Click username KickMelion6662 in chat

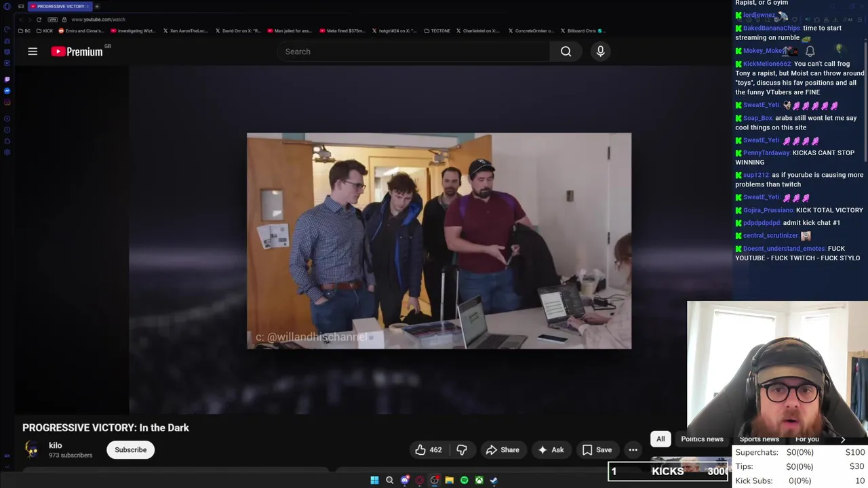pos(767,64)
